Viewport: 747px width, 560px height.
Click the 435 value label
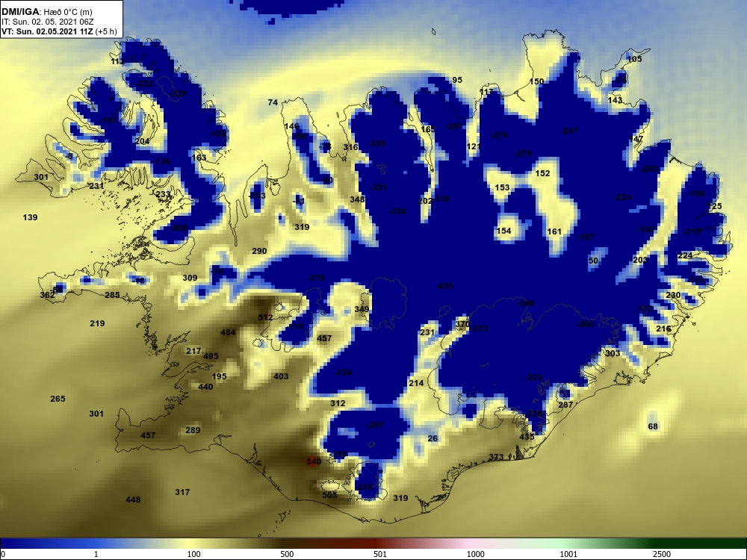point(527,437)
